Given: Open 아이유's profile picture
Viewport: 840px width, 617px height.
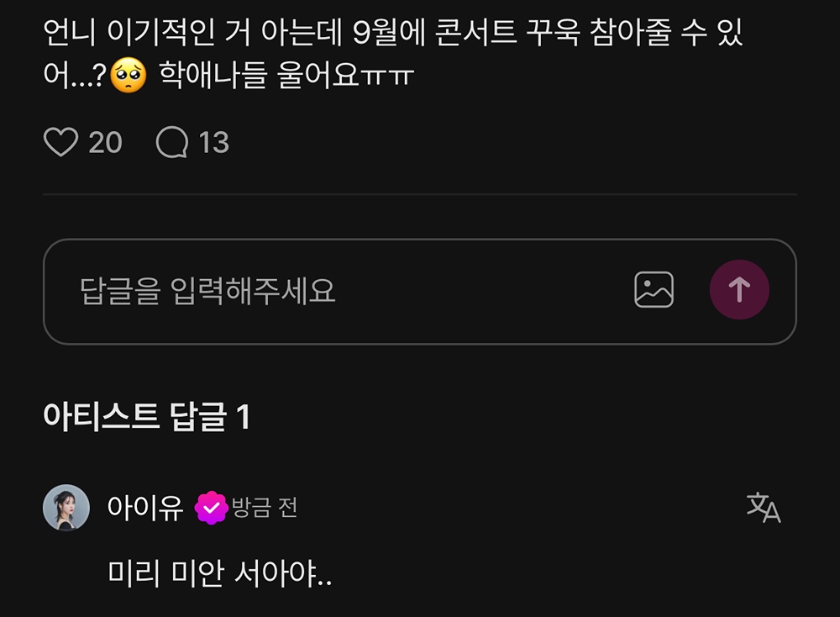Looking at the screenshot, I should pos(66,507).
